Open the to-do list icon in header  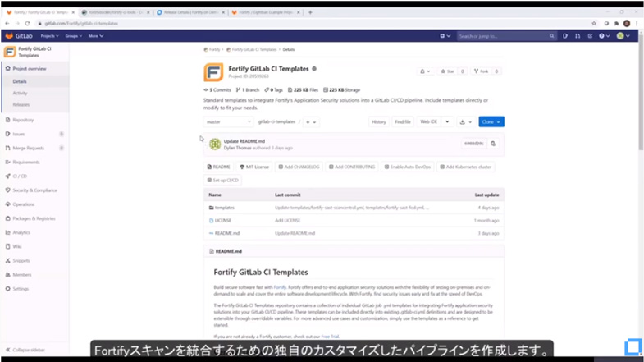[590, 36]
